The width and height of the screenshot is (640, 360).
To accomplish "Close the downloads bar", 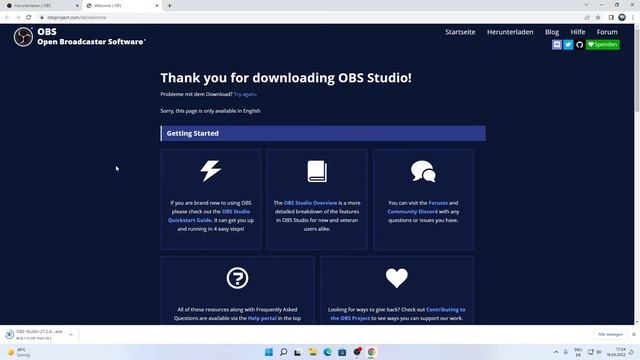I will [634, 334].
